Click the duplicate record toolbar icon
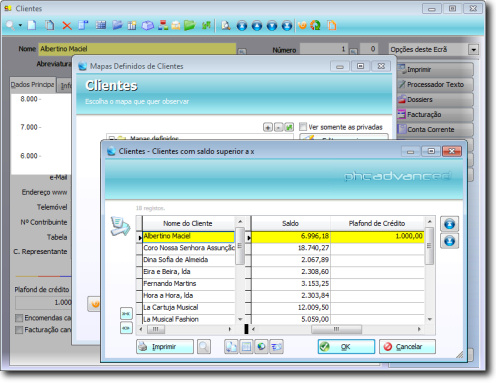This screenshot has width=496, height=383. pyautogui.click(x=50, y=25)
